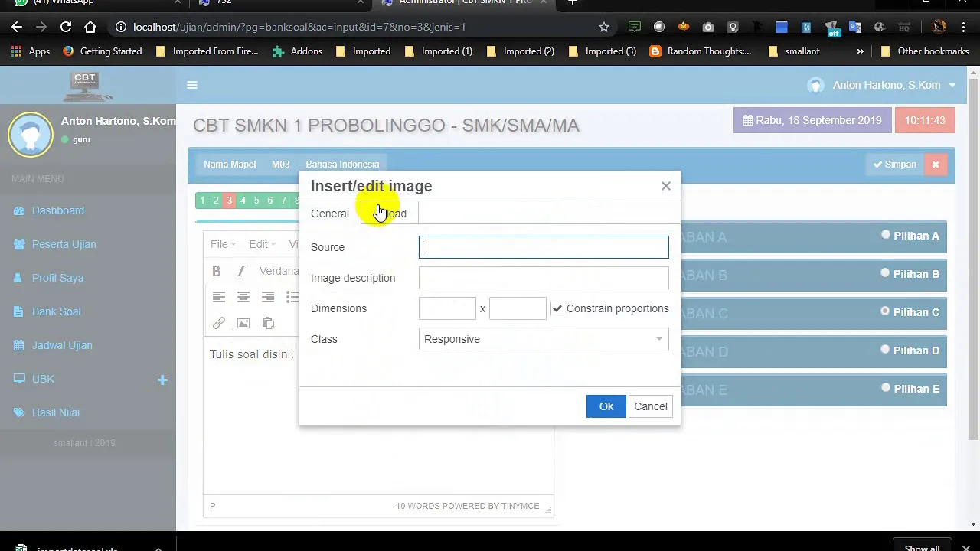Screen dimensions: 980x551
Task: Click the camera extension icon in Chrome toolbar
Action: (708, 27)
